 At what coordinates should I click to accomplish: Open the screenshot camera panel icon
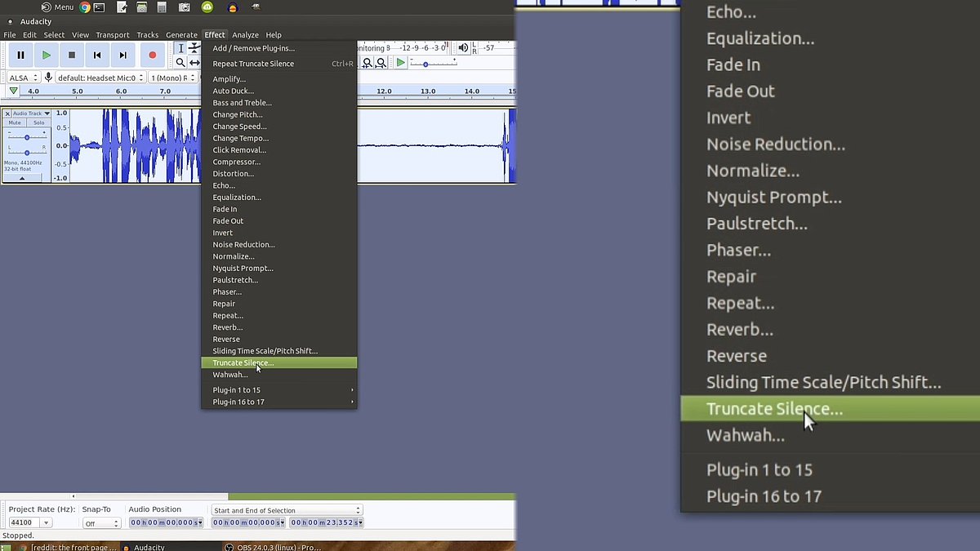tap(185, 7)
